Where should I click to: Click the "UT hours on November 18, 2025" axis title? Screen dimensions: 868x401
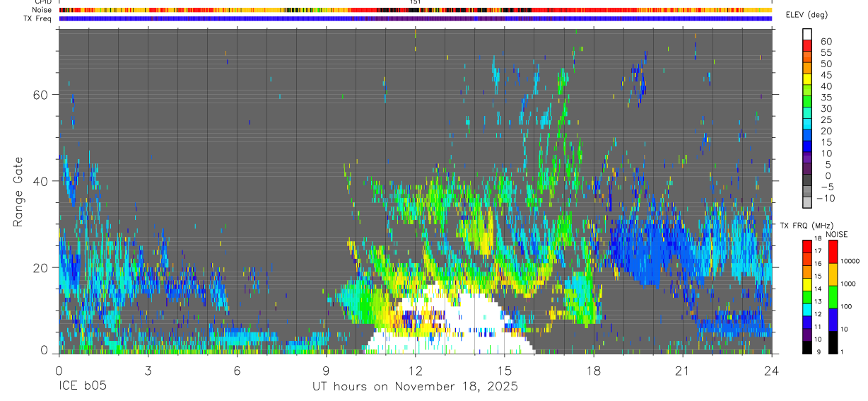[x=416, y=387]
